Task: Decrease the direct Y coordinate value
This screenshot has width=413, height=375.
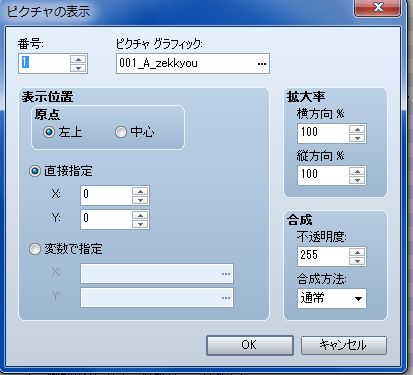Action: (140, 224)
